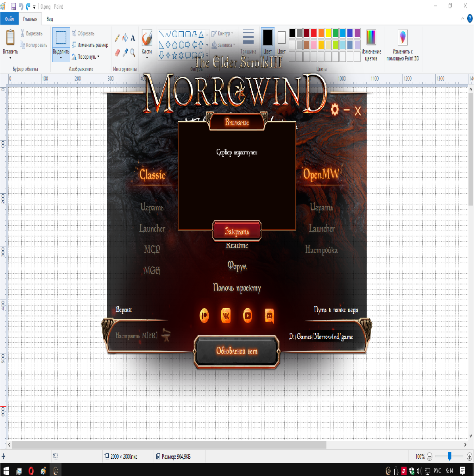Screen dimensions: 476x476
Task: Click Закрыть button in warning dialog
Action: (x=237, y=231)
